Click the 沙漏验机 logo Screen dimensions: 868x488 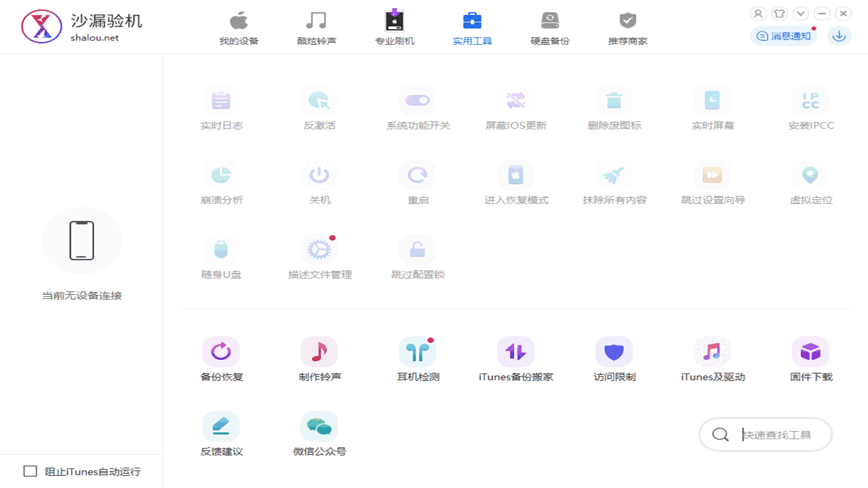click(41, 27)
